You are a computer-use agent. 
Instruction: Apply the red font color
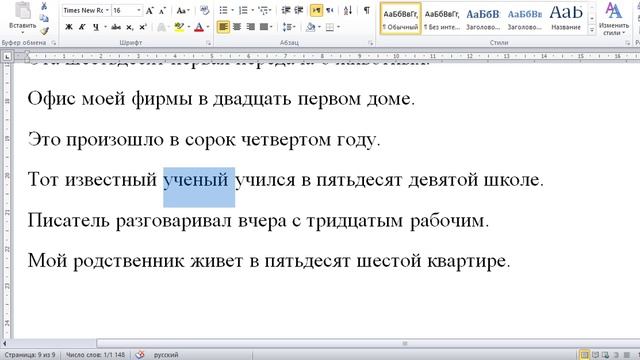199,27
